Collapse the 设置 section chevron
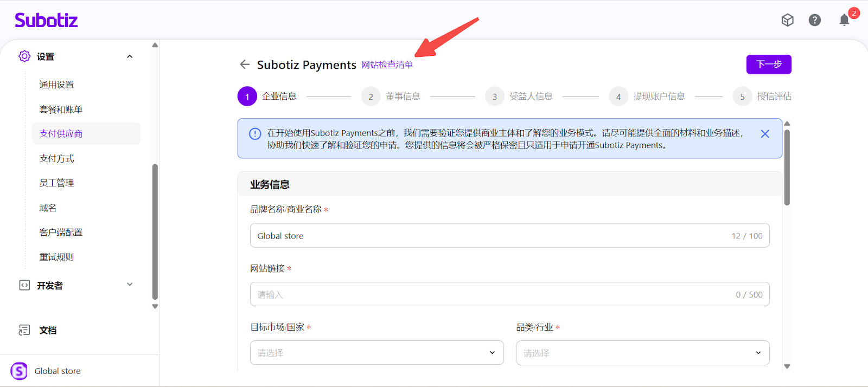 click(x=130, y=56)
